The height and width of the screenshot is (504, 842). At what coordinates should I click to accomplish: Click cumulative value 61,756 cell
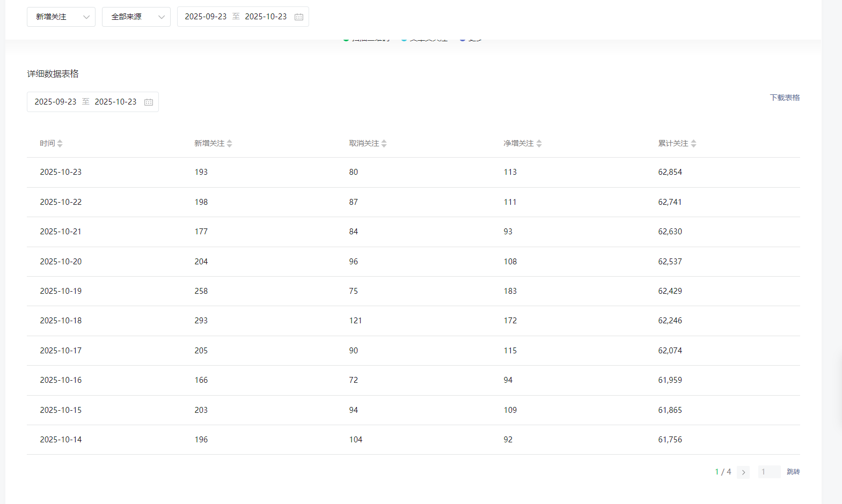pos(670,440)
